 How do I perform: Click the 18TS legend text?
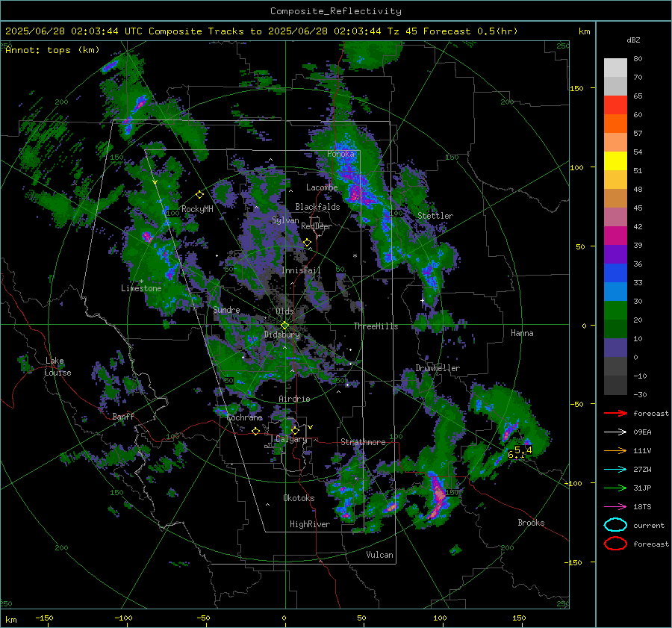click(x=642, y=507)
